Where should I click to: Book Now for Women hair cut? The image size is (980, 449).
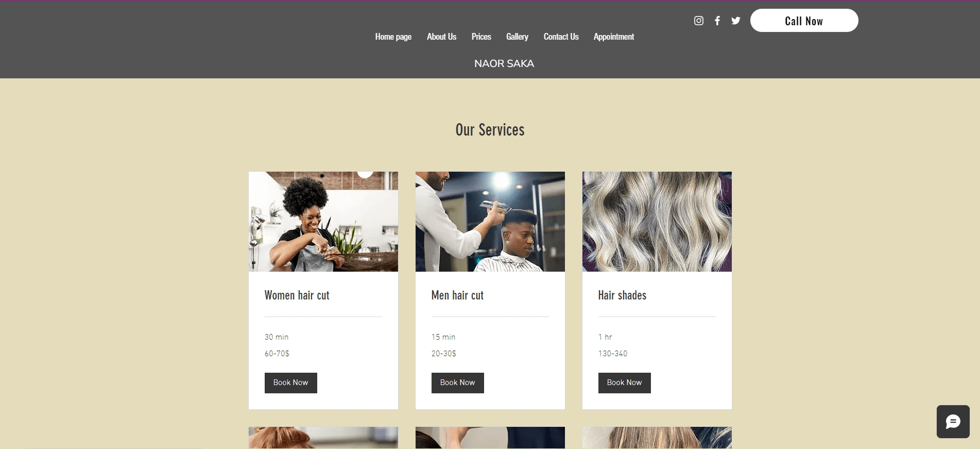tap(291, 383)
